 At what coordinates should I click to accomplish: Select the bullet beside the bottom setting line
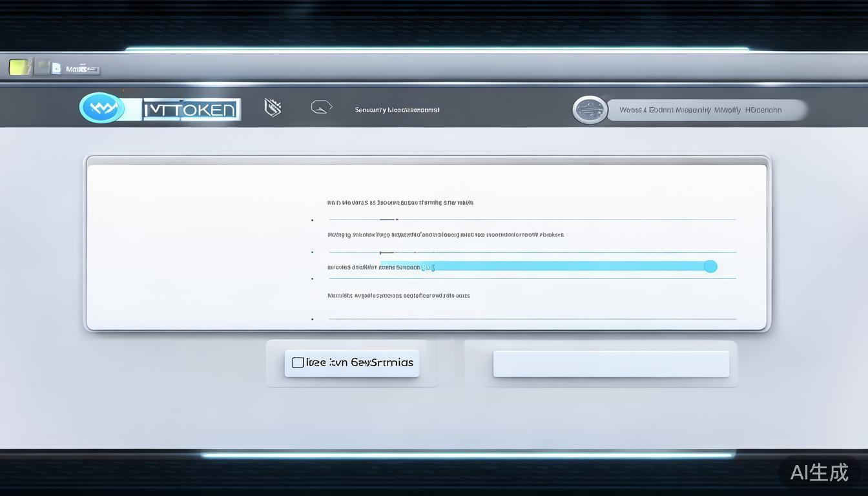coord(313,319)
